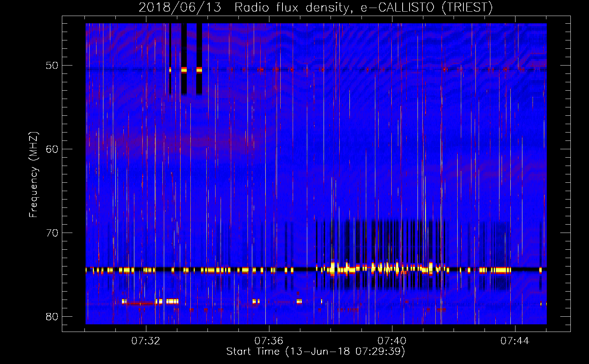Click the '60' frequency tick label

click(52, 149)
